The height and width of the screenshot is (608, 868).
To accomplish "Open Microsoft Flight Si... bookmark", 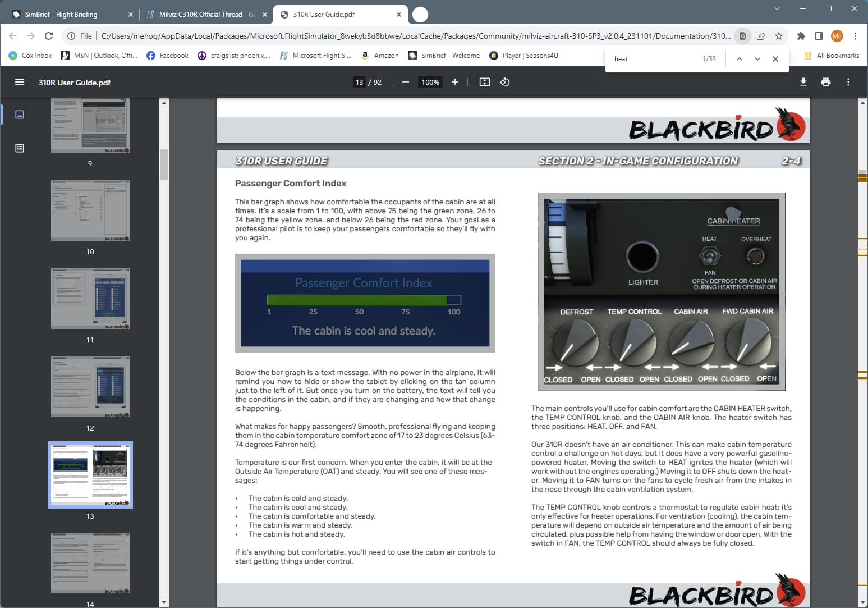I will (315, 56).
